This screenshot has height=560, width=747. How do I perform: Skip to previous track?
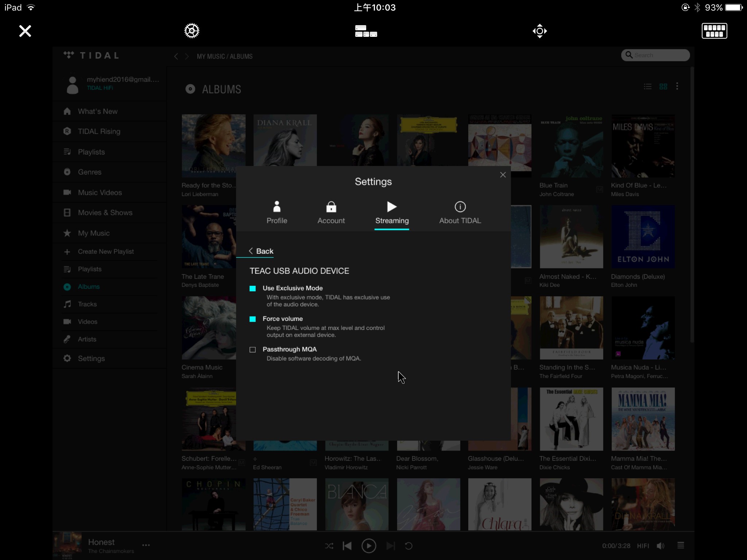point(347,546)
